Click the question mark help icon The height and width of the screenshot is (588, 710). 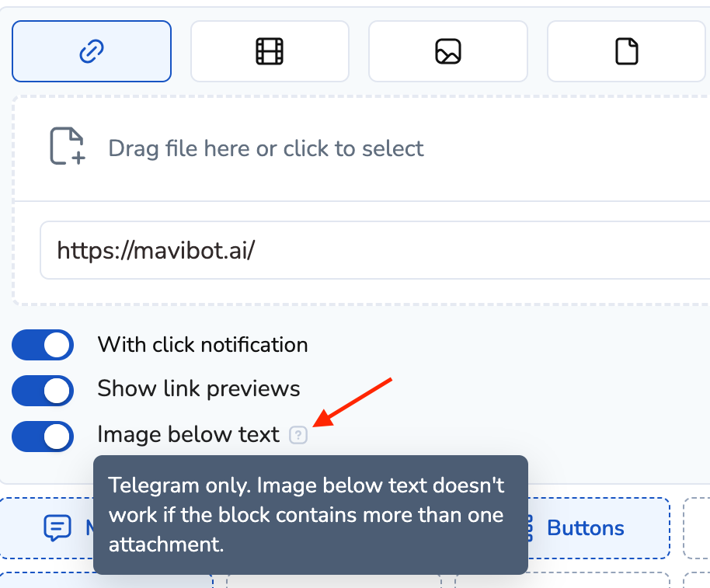[298, 436]
